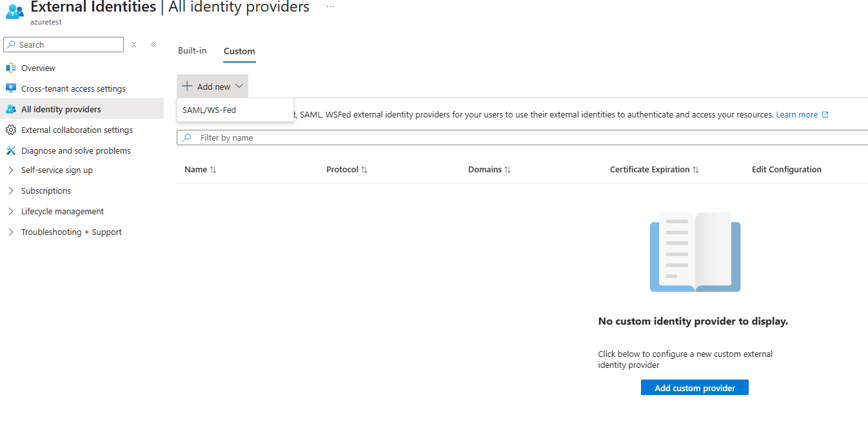Clear the sidebar search with X icon
This screenshot has height=426, width=868.
coord(134,45)
